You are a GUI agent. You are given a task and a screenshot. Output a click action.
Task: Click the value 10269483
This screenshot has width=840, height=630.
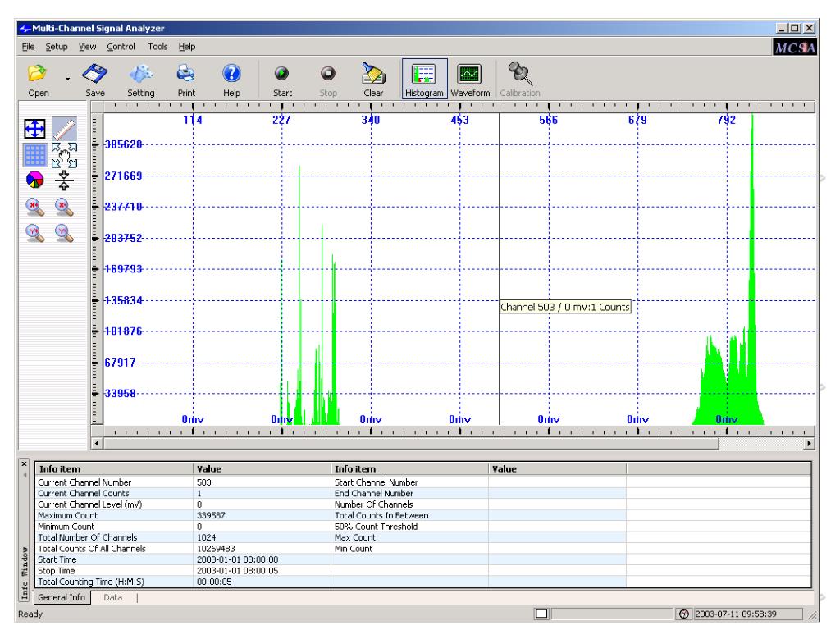[216, 549]
